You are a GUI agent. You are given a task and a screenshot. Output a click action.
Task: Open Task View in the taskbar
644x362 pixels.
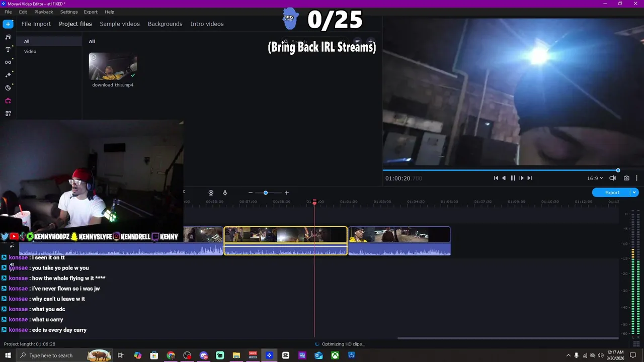pos(121,355)
